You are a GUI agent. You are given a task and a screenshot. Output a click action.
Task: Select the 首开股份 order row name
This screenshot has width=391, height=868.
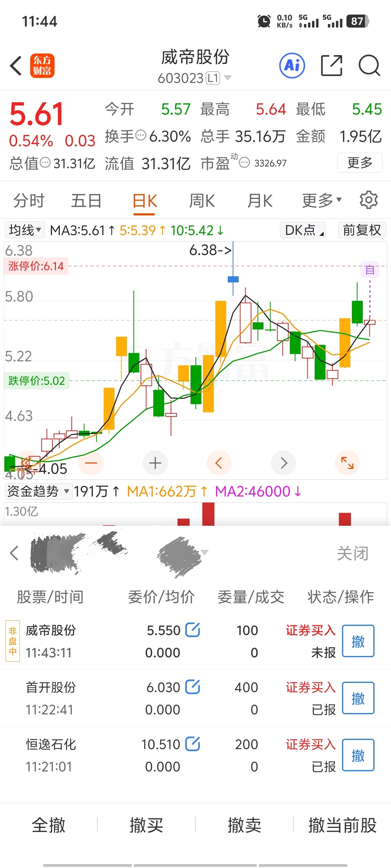(x=51, y=687)
